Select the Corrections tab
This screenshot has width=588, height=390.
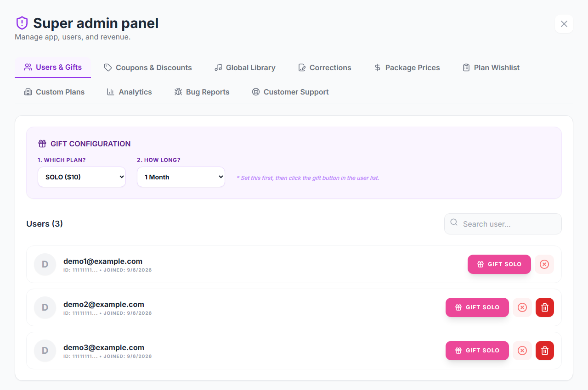(325, 67)
